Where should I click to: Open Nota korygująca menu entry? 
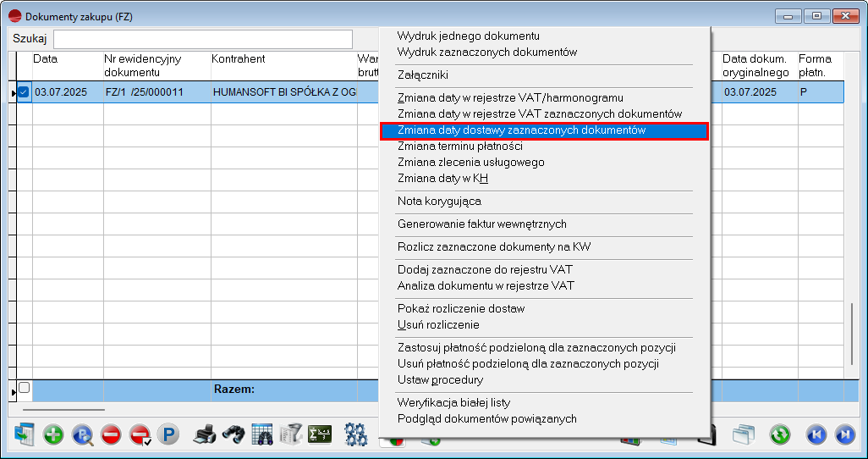pos(440,202)
